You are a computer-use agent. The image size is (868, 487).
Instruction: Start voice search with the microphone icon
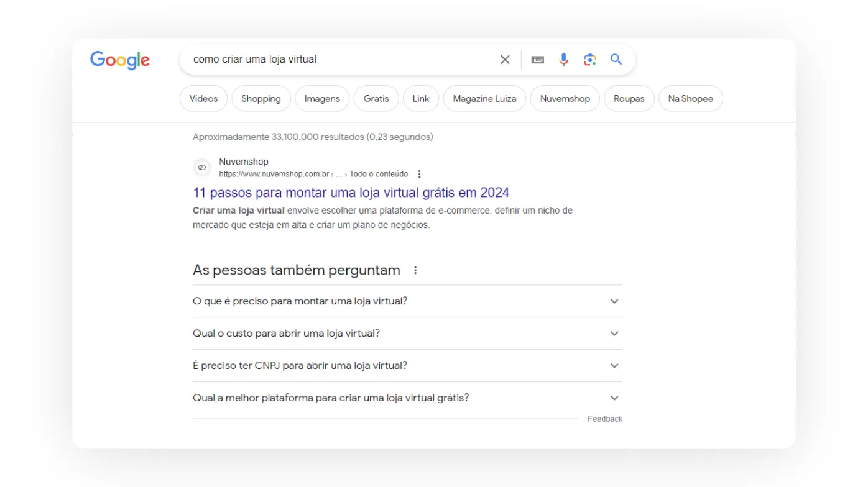563,59
